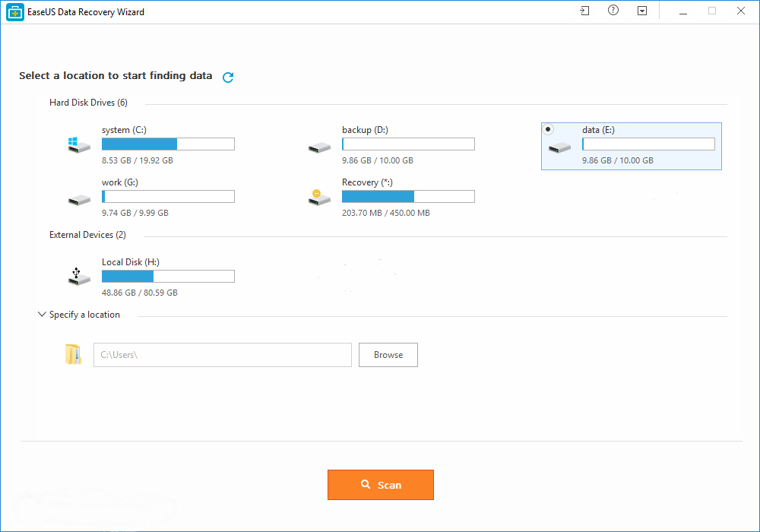Click the Select a location to start heading
This screenshot has height=532, width=760.
(x=116, y=75)
